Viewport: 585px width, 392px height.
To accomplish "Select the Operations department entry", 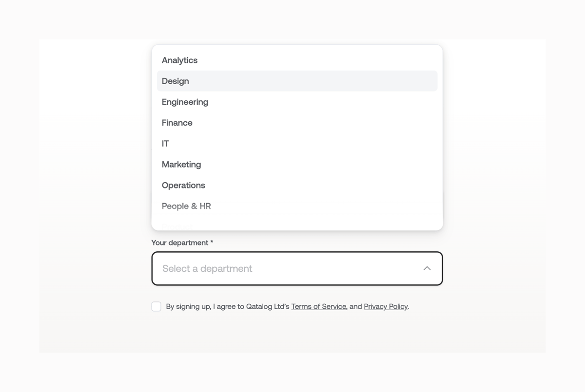I will pyautogui.click(x=183, y=185).
